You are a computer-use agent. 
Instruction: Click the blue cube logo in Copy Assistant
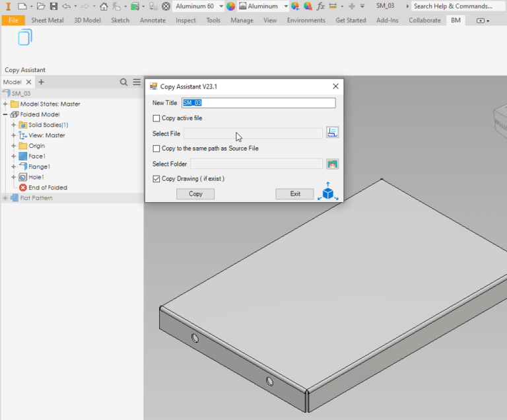pyautogui.click(x=328, y=192)
